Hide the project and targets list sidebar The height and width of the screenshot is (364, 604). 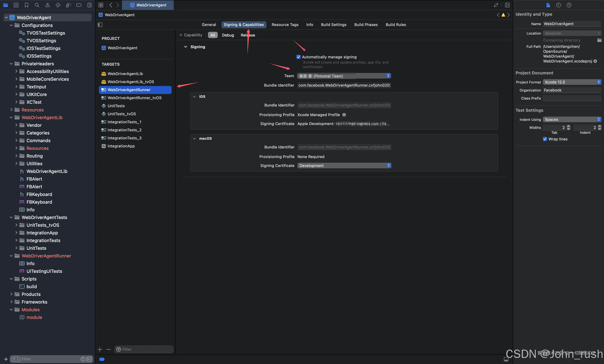click(x=100, y=25)
